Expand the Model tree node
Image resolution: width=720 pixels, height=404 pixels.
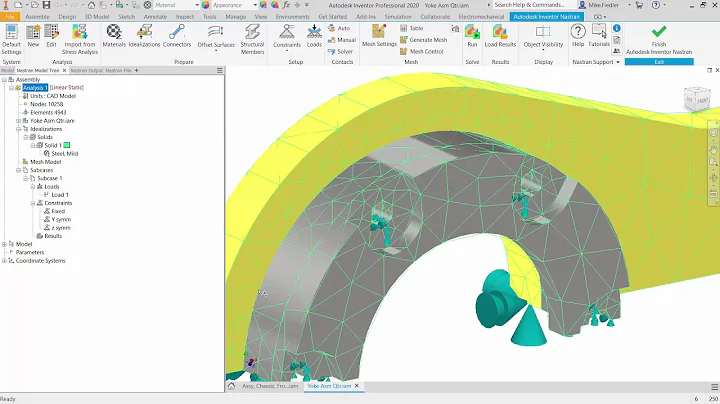point(4,244)
